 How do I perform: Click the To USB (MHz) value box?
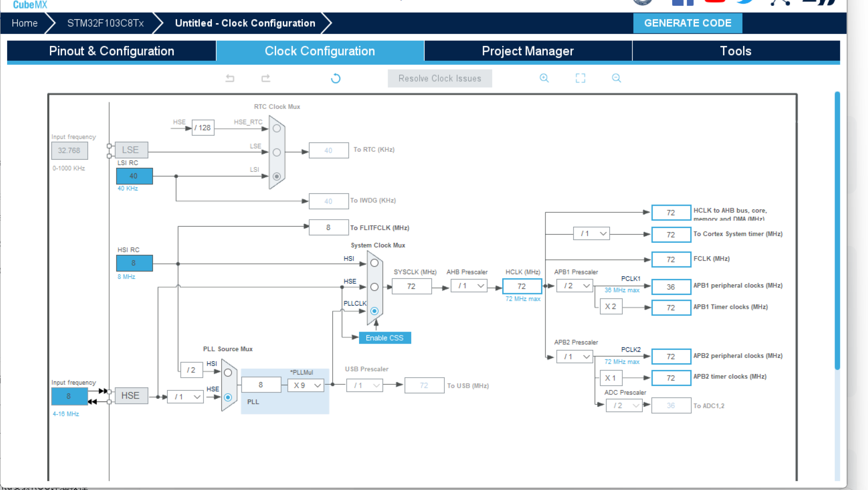tap(424, 385)
